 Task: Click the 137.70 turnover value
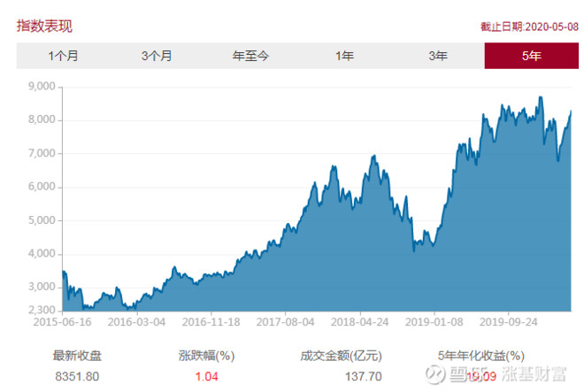(364, 376)
